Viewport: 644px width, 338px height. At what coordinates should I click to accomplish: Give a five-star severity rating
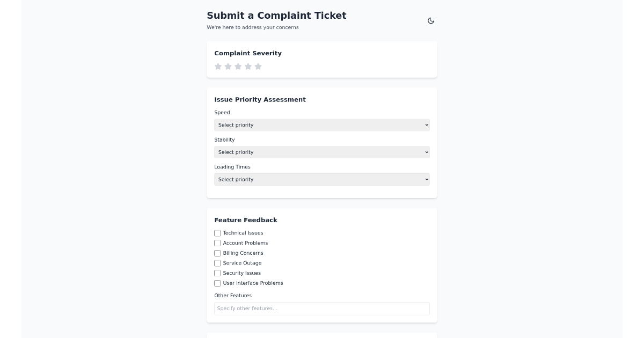(258, 67)
